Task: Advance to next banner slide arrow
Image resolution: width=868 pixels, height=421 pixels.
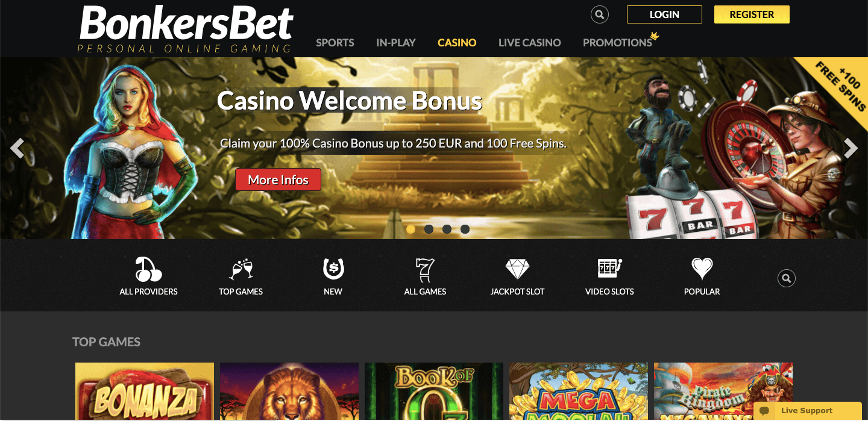Action: tap(851, 148)
